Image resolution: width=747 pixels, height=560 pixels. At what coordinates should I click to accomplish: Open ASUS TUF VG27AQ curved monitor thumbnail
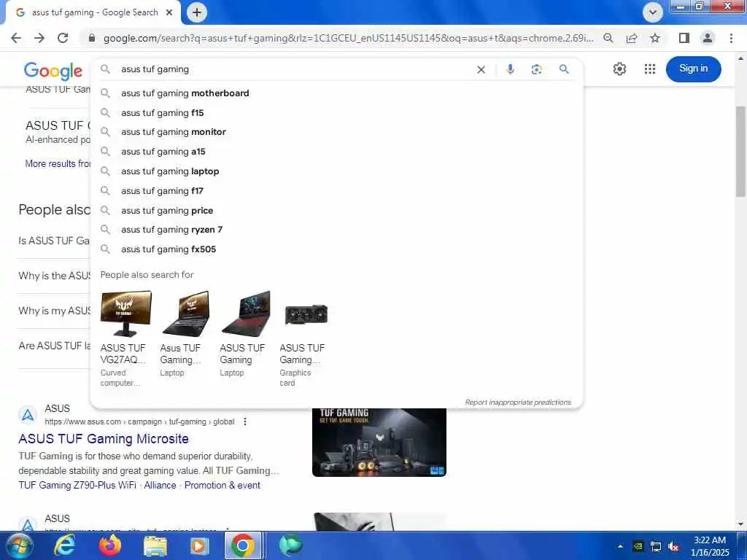click(x=125, y=314)
